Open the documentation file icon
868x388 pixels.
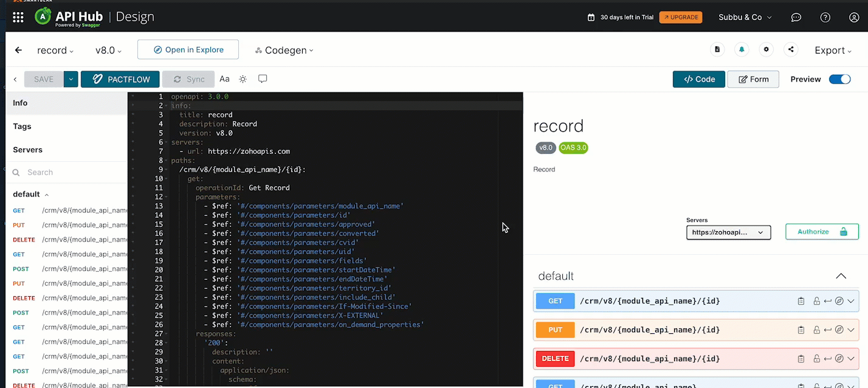[x=717, y=50]
